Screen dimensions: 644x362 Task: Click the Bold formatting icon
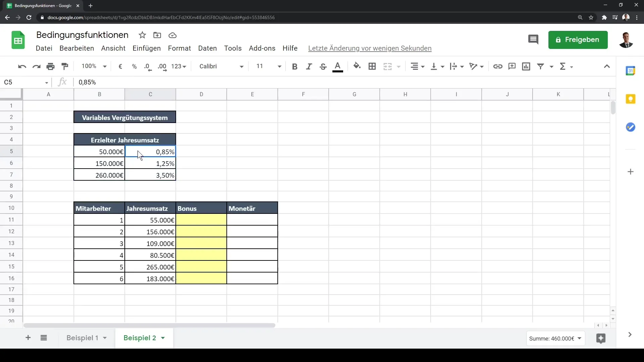pos(294,66)
